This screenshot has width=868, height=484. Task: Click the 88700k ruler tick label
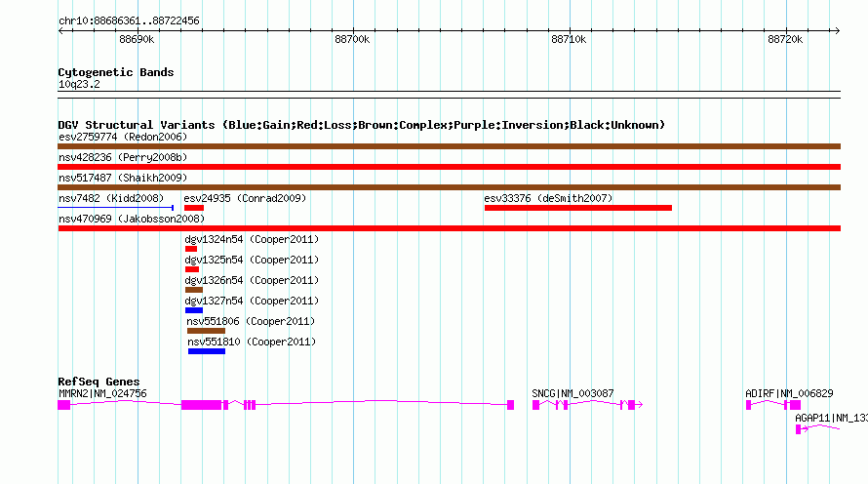click(352, 39)
